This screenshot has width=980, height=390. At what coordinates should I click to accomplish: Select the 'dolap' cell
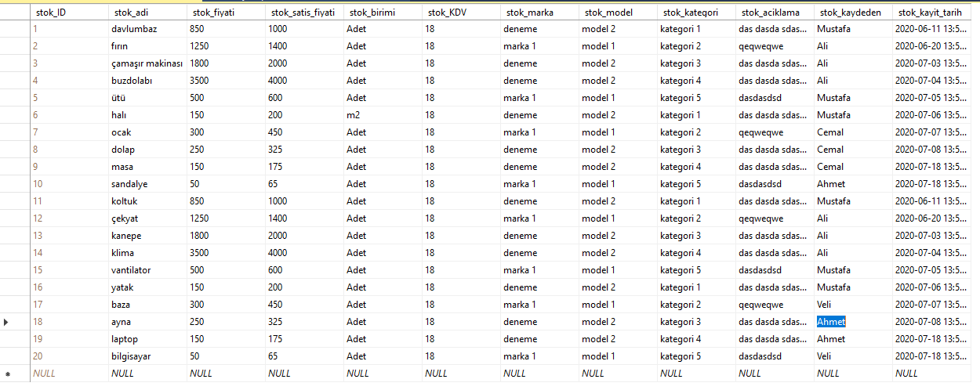pos(147,150)
